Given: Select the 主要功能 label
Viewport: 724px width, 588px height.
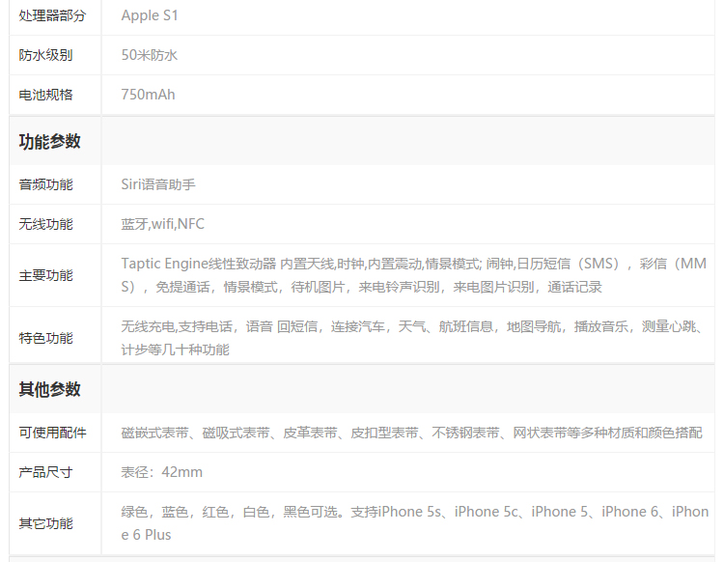Looking at the screenshot, I should click(45, 276).
